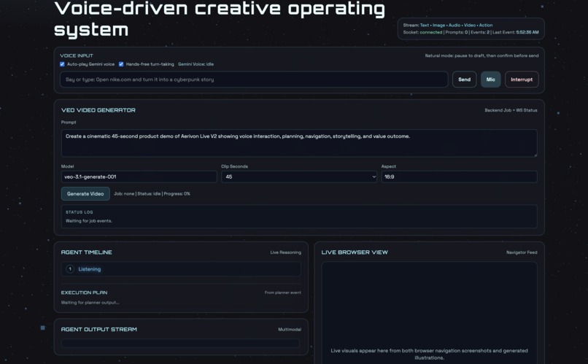Click the "Navigator Feed" label
This screenshot has height=364, width=588.
[522, 252]
